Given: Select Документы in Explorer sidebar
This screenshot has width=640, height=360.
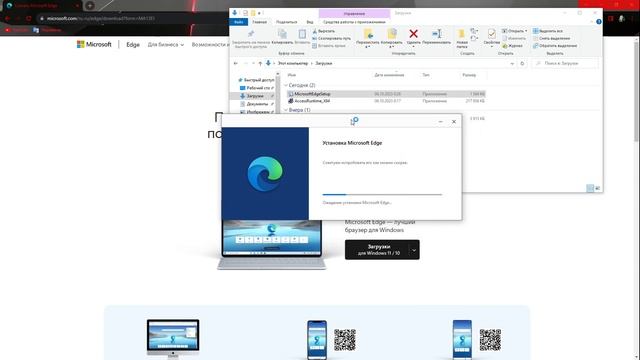Looking at the screenshot, I should tap(256, 104).
